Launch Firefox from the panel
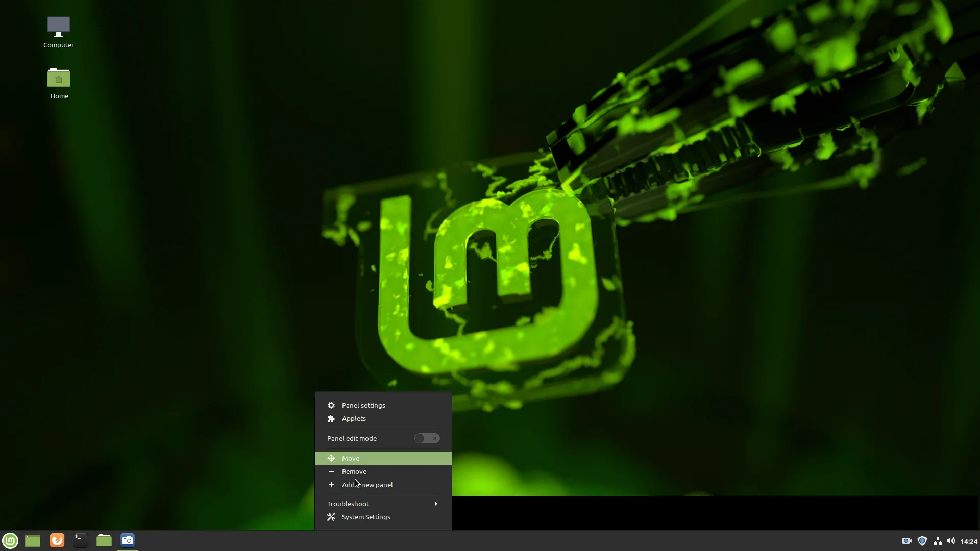980x551 pixels. [57, 540]
